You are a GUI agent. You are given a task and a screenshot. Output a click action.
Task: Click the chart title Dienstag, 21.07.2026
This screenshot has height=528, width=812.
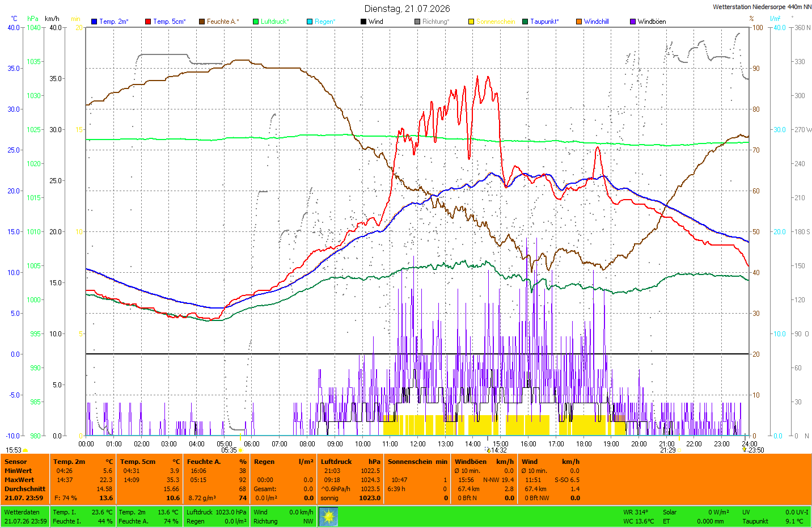click(x=407, y=9)
